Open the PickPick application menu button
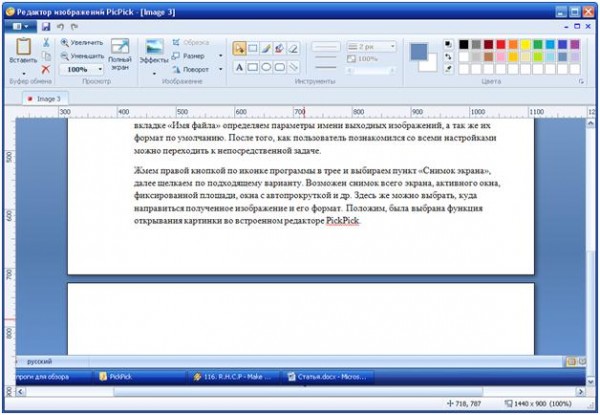The width and height of the screenshot is (600, 415). point(20,26)
